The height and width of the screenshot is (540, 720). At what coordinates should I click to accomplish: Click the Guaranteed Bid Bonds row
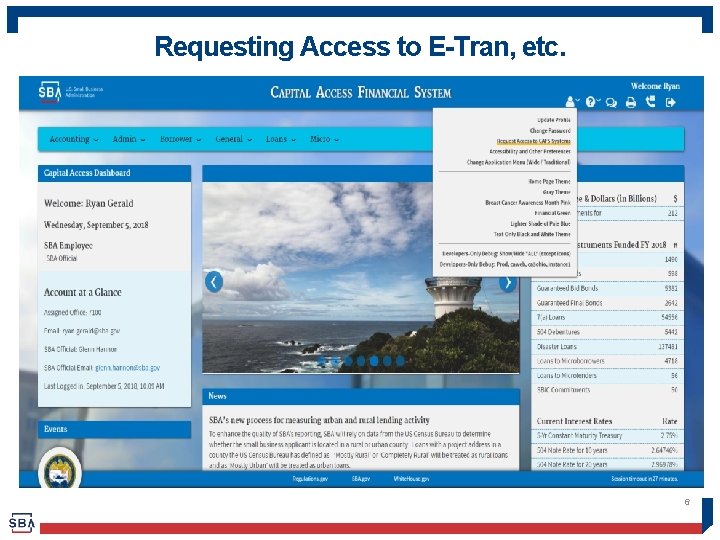click(x=607, y=288)
